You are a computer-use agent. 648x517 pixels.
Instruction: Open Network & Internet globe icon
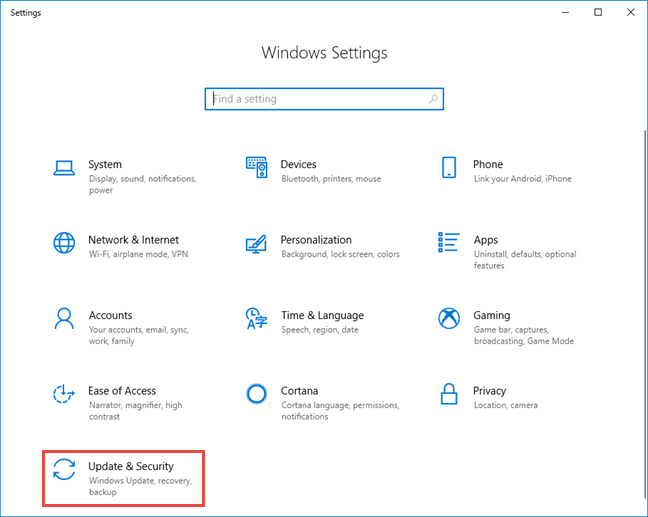click(64, 243)
